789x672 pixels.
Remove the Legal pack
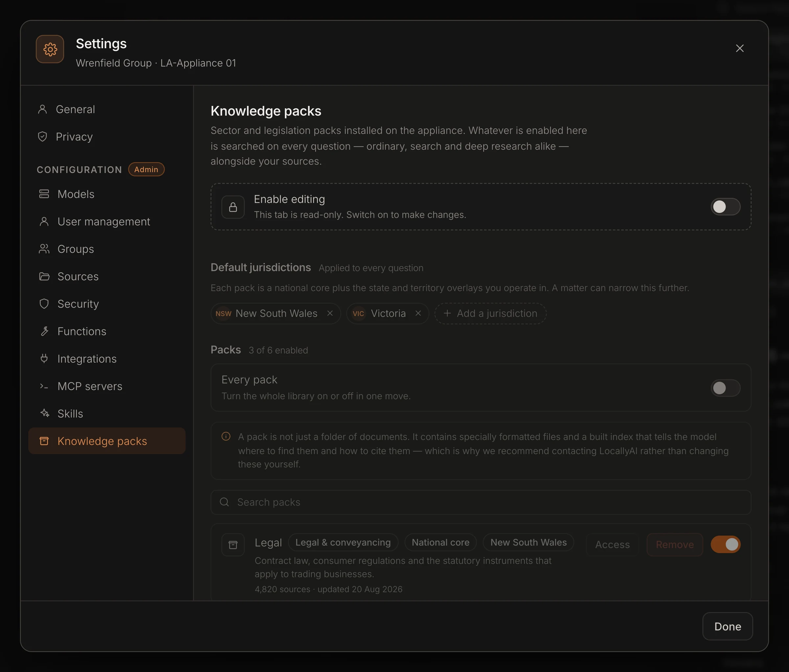675,545
